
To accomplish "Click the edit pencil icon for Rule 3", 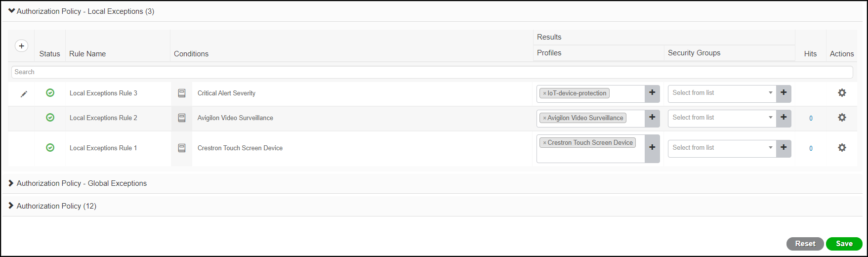I will tap(24, 94).
